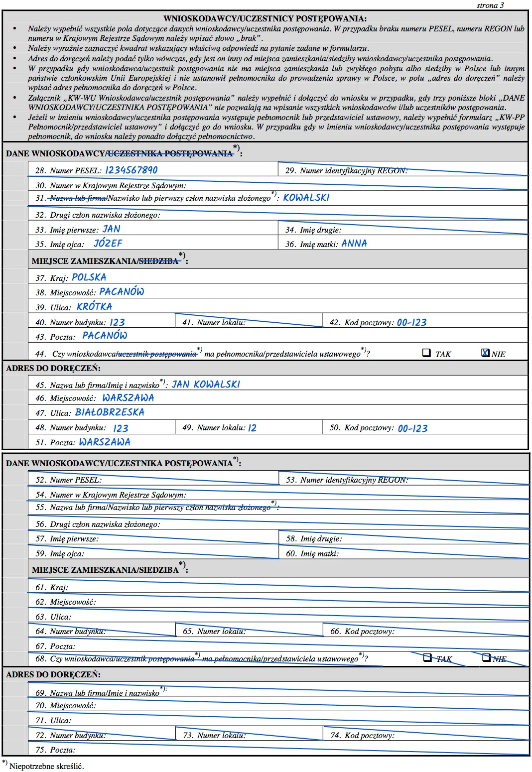Click first name field 33 with JAN
This screenshot has width=532, height=772.
pyautogui.click(x=112, y=229)
